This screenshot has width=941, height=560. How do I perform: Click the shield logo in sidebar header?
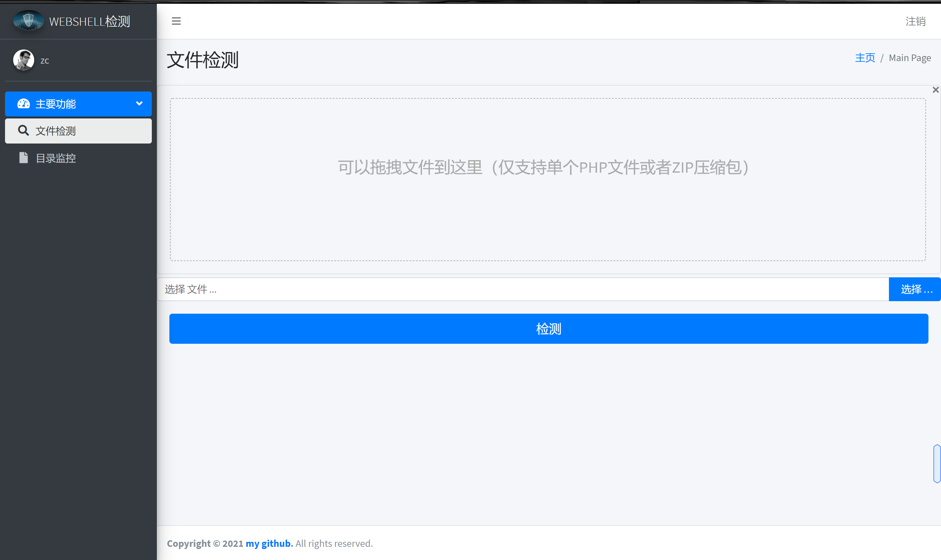(x=28, y=20)
